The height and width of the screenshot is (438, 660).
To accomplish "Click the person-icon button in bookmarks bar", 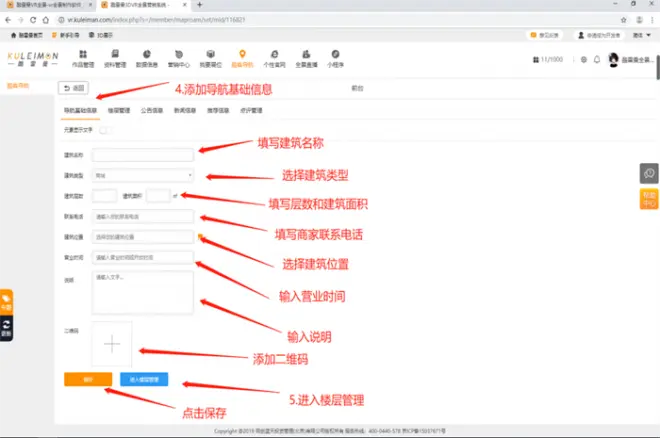I will click(x=599, y=35).
